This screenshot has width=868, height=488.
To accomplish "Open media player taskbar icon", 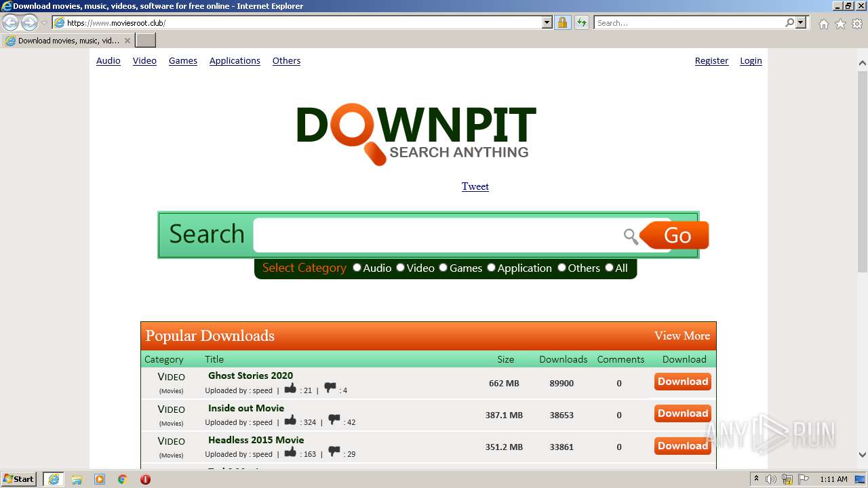I will click(x=100, y=479).
